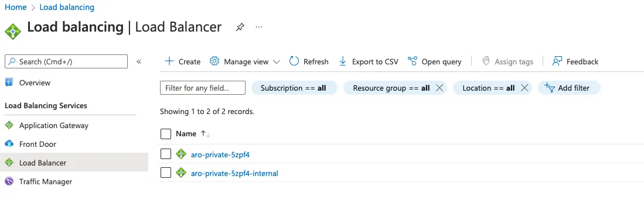The image size is (644, 224).
Task: Click the Open query graph icon
Action: 413,61
